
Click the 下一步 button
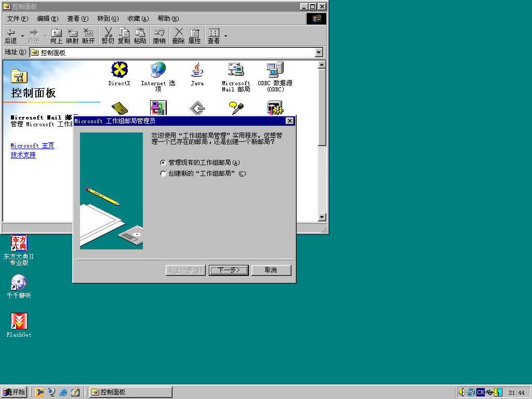point(229,270)
